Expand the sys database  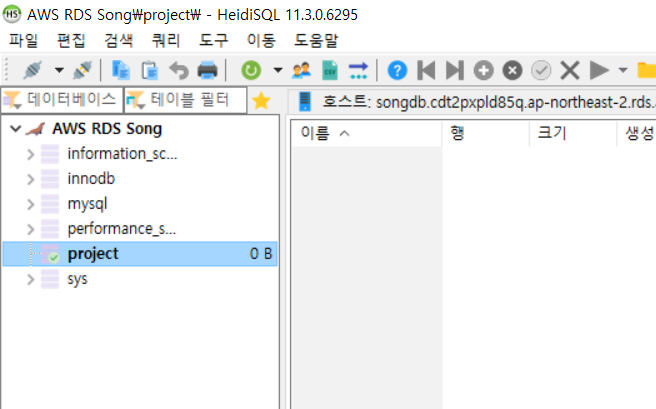tap(31, 279)
